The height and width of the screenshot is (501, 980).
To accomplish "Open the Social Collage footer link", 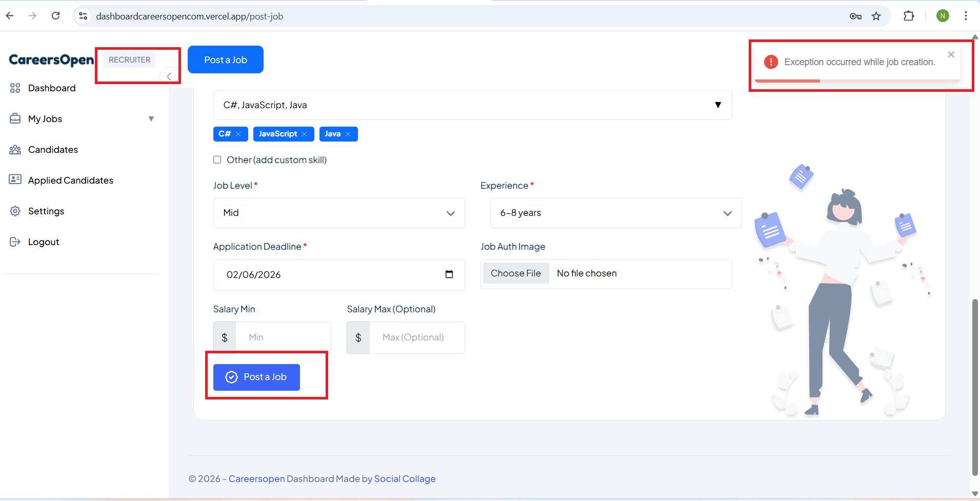I will (x=405, y=479).
